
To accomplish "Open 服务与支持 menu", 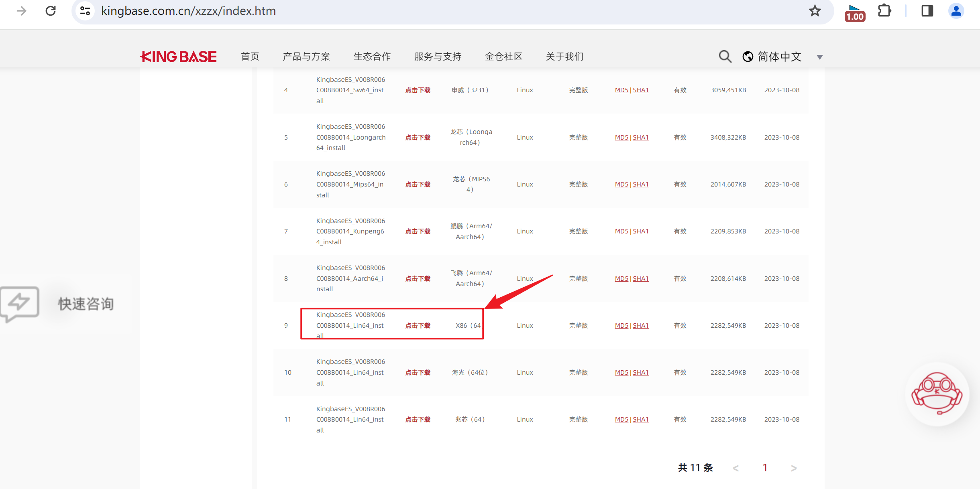I will tap(438, 57).
